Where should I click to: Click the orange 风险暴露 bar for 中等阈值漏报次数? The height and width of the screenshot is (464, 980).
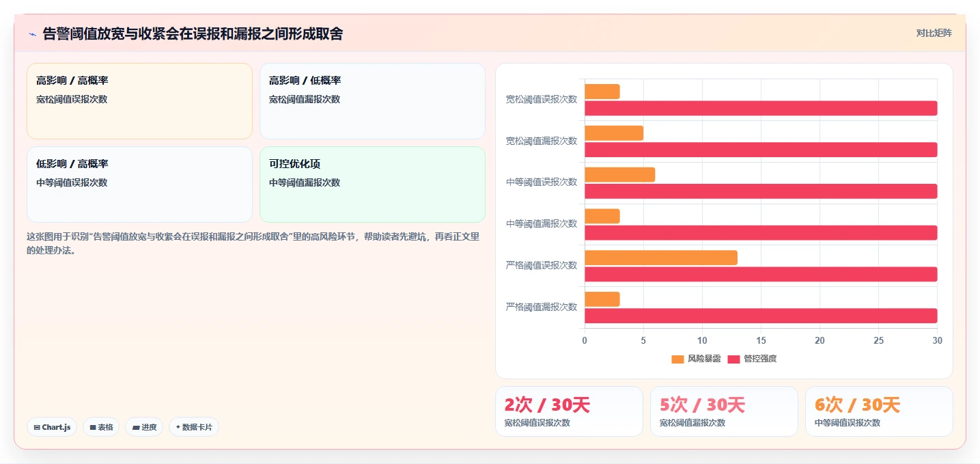[x=602, y=216]
